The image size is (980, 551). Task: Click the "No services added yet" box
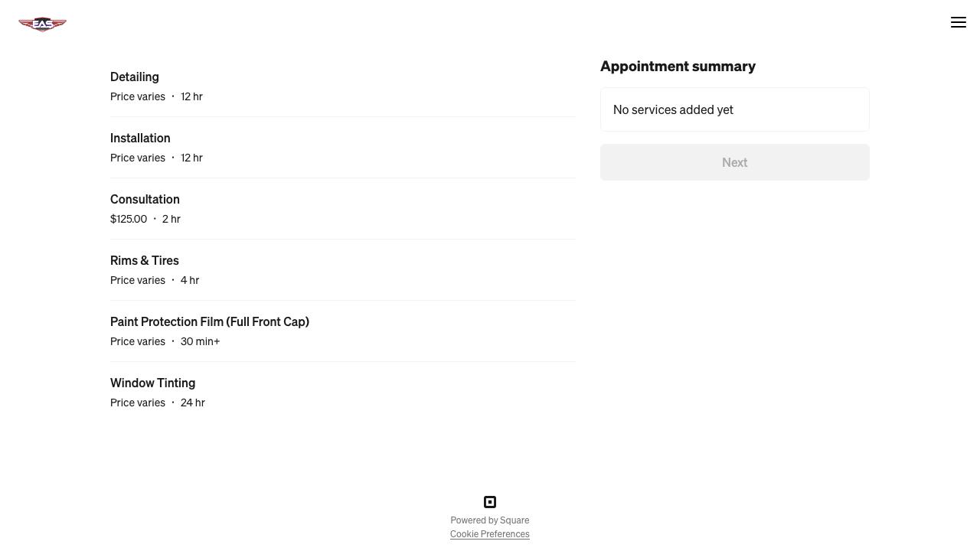coord(734,109)
